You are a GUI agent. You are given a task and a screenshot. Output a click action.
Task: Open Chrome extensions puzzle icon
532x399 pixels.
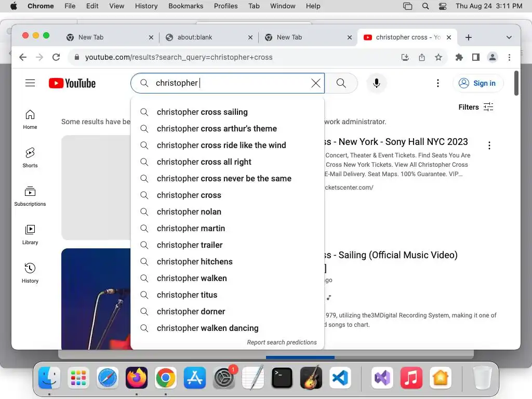coord(459,57)
